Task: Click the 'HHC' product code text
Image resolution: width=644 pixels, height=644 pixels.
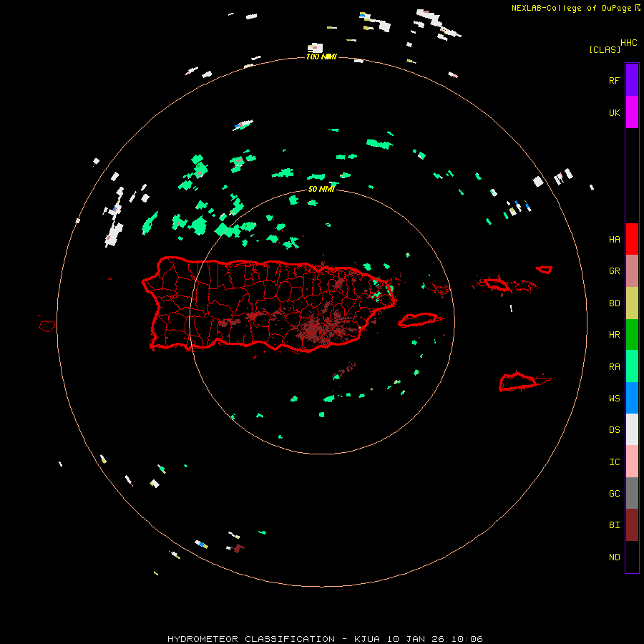Action: (x=629, y=43)
